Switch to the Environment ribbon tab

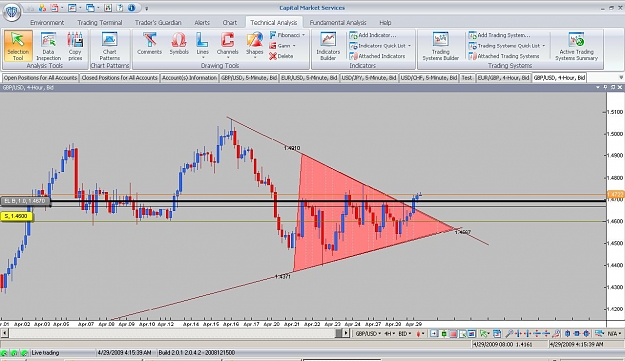pos(47,22)
